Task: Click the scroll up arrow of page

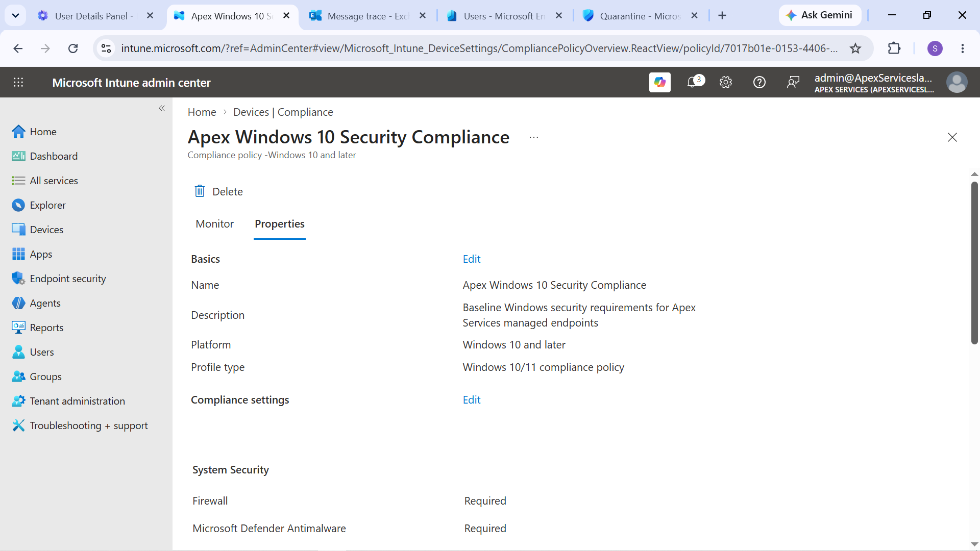Action: pyautogui.click(x=974, y=174)
